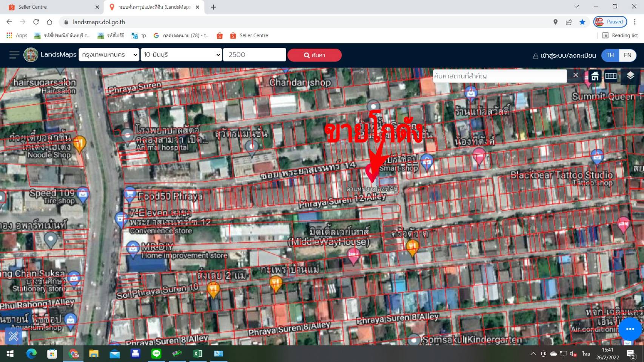The image size is (644, 362).
Task: Switch language to EN
Action: point(627,55)
